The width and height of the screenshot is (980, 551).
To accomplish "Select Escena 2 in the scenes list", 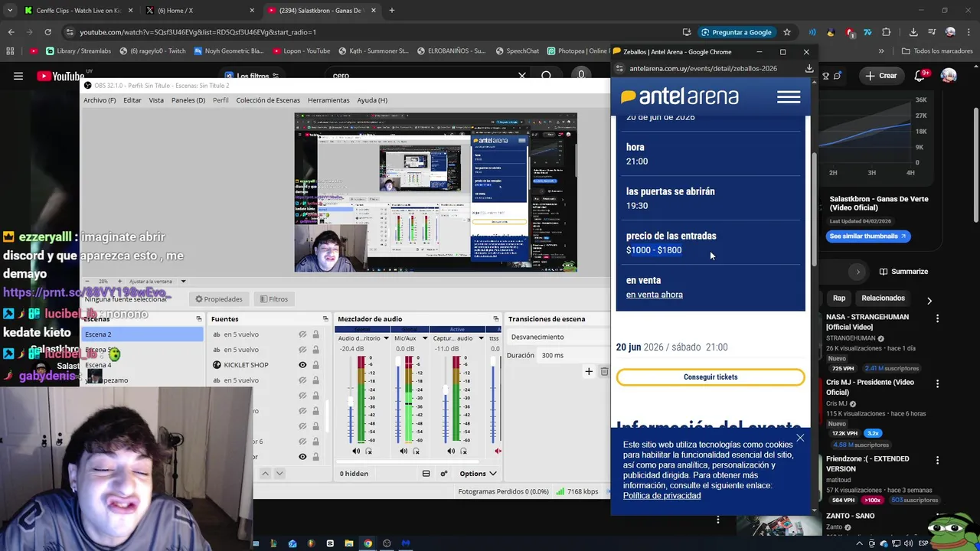I will point(142,334).
